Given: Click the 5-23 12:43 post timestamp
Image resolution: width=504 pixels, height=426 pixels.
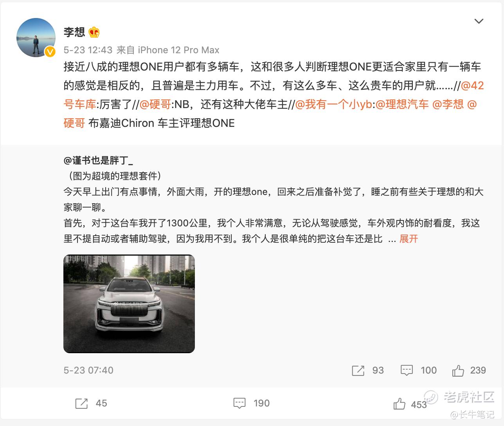Looking at the screenshot, I should (88, 50).
